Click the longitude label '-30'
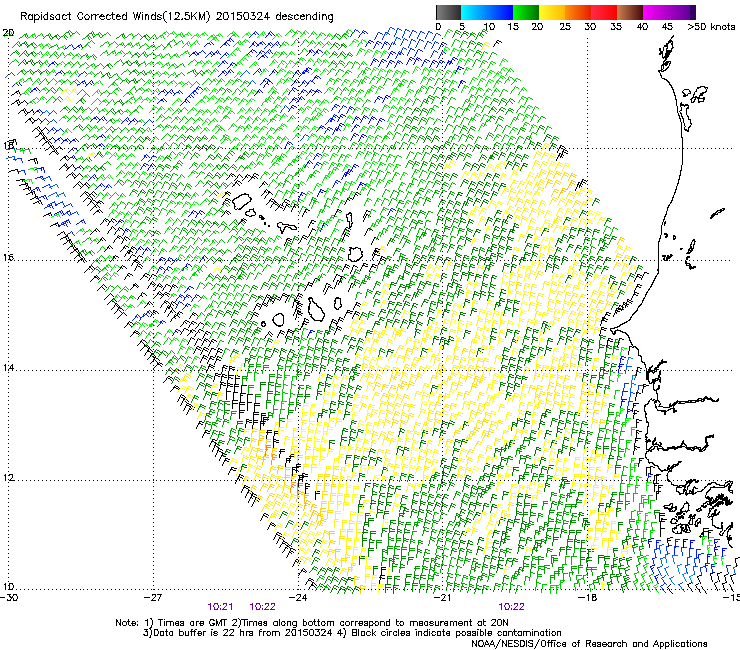Image resolution: width=740 pixels, height=650 pixels. tap(8, 598)
